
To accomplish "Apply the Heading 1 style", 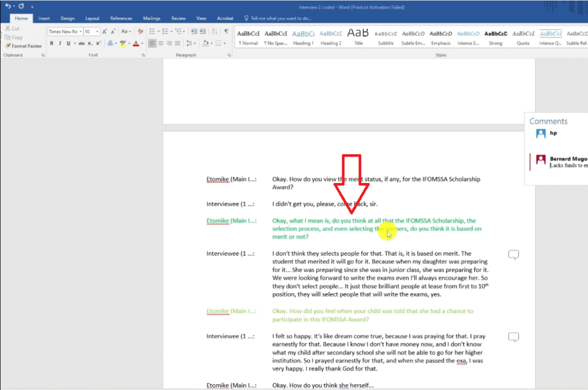I will (x=303, y=37).
